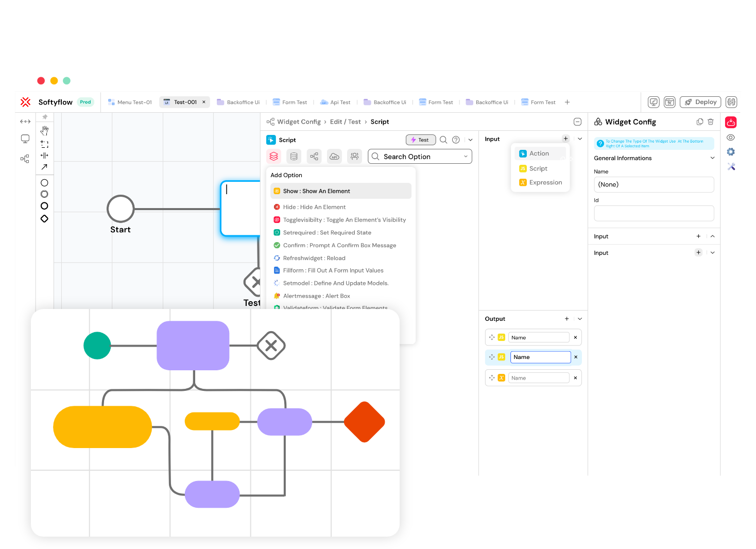Add a new Output row with plus
The width and height of the screenshot is (756, 549).
click(x=566, y=319)
